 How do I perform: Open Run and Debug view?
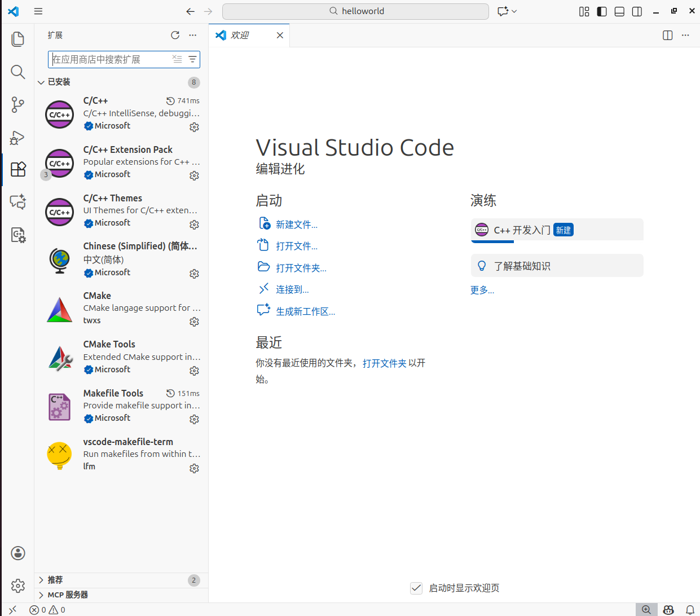coord(18,137)
